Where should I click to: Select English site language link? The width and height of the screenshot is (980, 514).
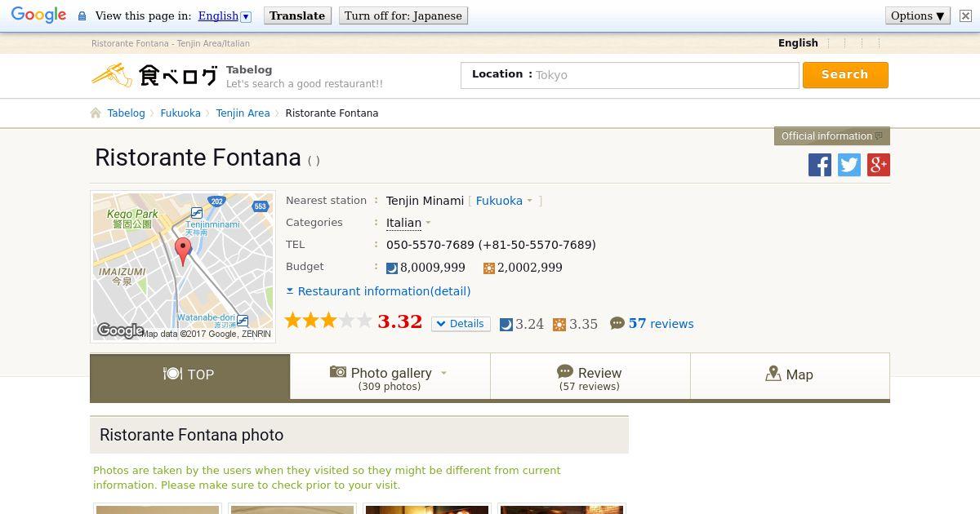798,43
